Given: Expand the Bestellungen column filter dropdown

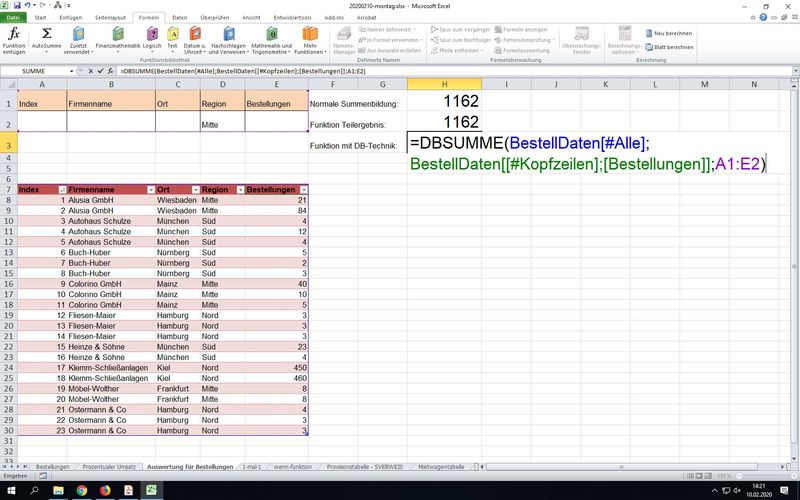Looking at the screenshot, I should 302,189.
